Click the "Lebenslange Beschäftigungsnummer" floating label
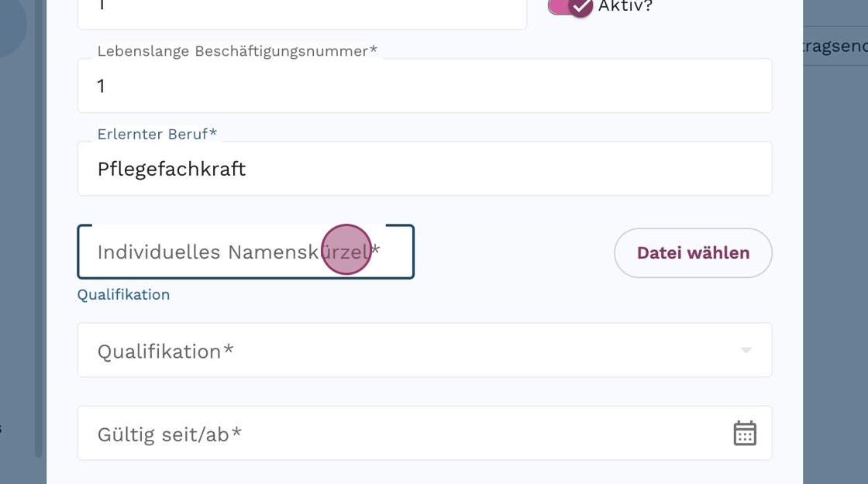Image resolution: width=868 pixels, height=484 pixels. (x=236, y=51)
